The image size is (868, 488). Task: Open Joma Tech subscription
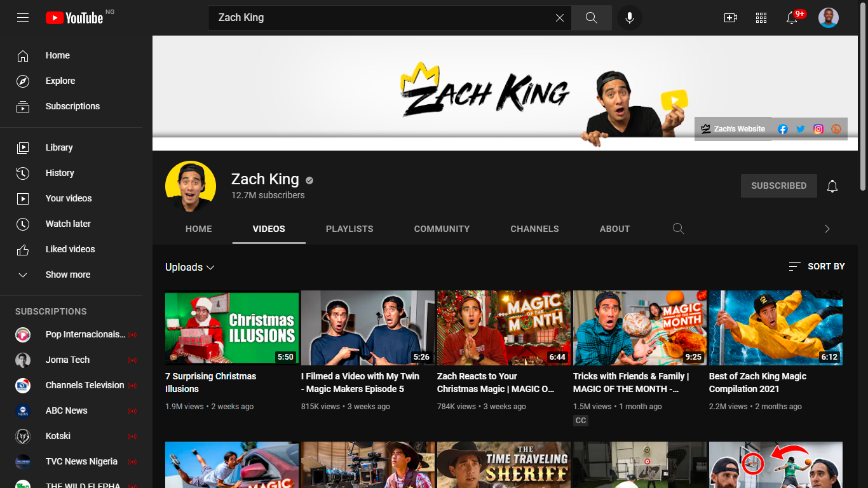[x=76, y=360]
